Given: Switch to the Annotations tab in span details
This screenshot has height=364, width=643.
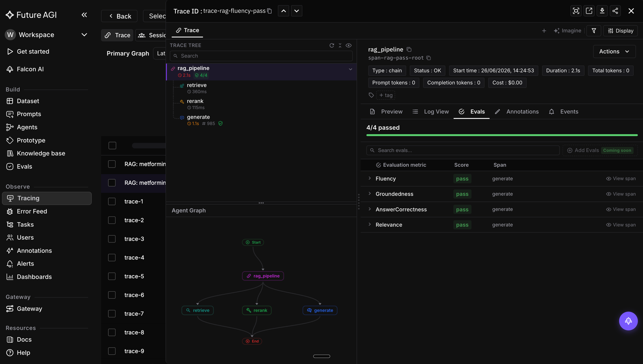Looking at the screenshot, I should pos(517,111).
